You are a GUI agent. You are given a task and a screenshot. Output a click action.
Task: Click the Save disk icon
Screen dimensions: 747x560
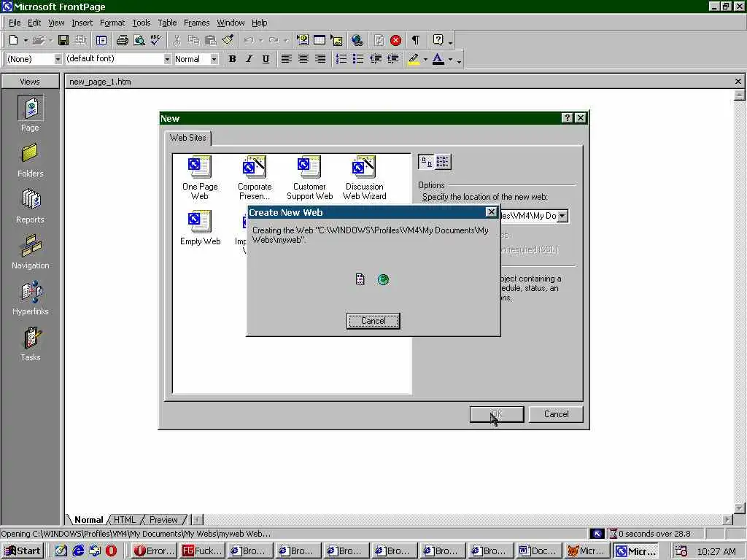(63, 41)
